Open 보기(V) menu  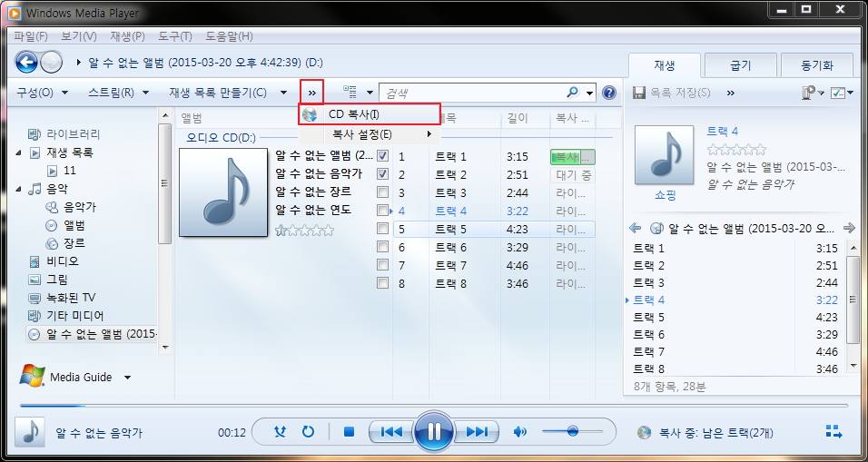(x=79, y=36)
